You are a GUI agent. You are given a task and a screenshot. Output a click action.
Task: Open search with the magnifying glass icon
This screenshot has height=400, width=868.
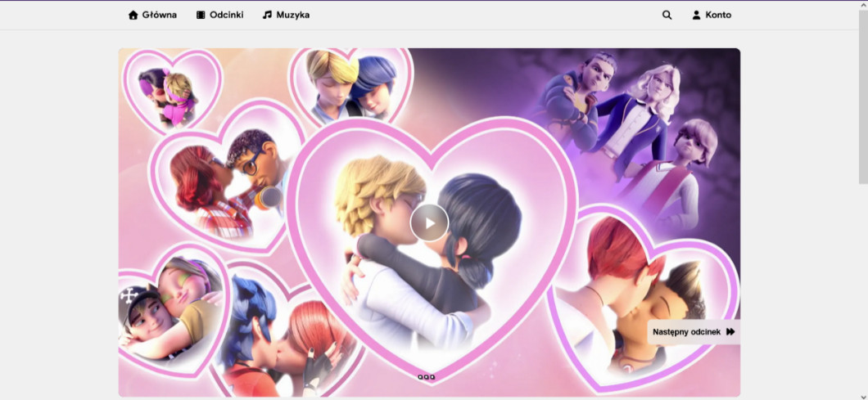coord(667,15)
